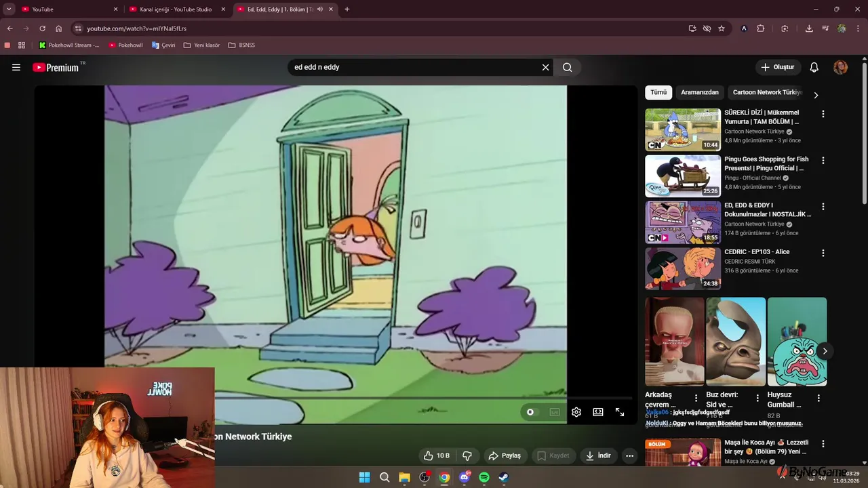The width and height of the screenshot is (868, 488).
Task: Open the Çeviri bookmark
Action: pyautogui.click(x=163, y=45)
